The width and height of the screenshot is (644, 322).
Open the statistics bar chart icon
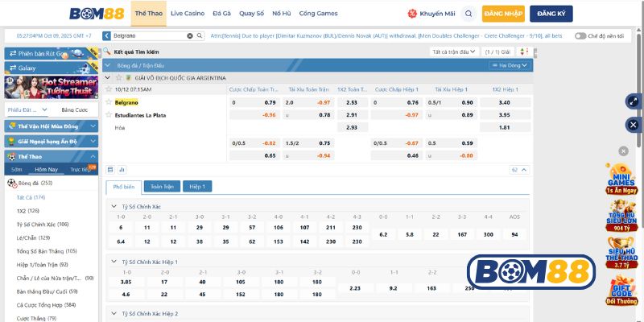point(122,170)
